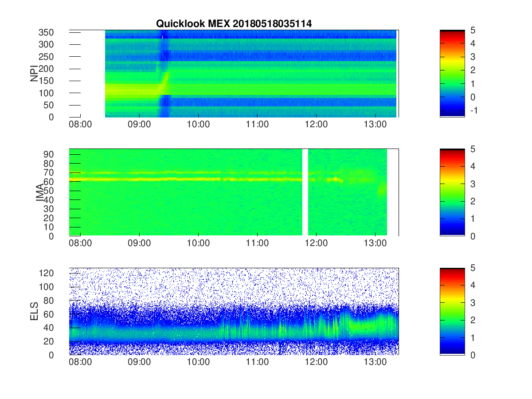Select the NPI colorbar gradient
Screen dimensions: 532x399
pyautogui.click(x=452, y=73)
